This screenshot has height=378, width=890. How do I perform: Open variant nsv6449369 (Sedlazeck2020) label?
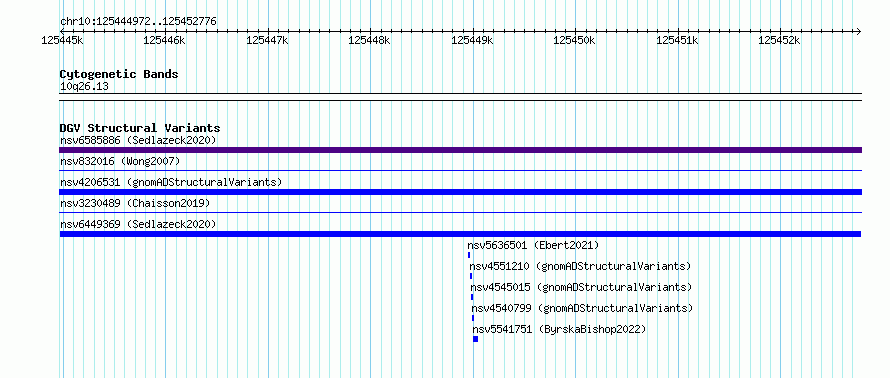138,225
